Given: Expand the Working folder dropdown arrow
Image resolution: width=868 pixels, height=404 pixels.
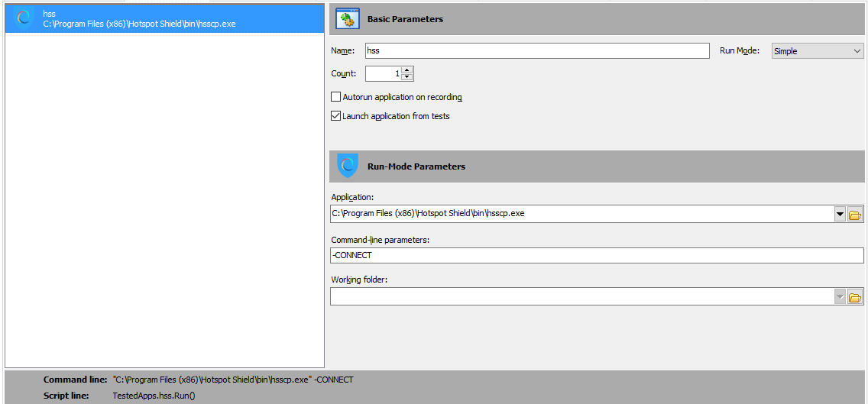Looking at the screenshot, I should (x=840, y=297).
